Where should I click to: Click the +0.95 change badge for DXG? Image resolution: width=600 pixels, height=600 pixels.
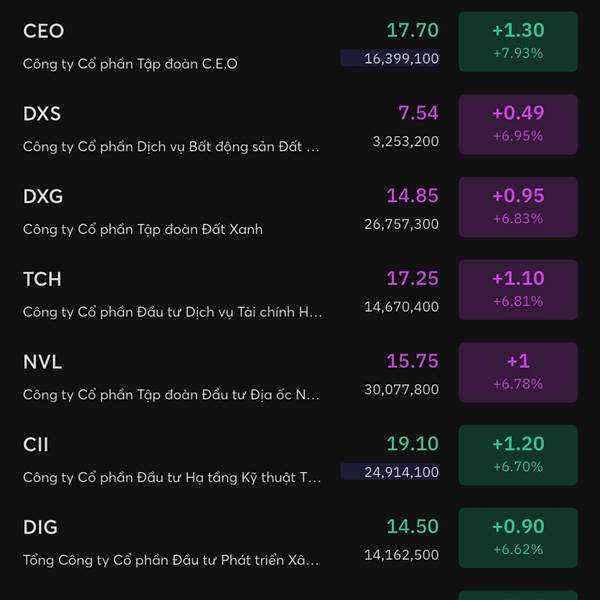[x=517, y=207]
